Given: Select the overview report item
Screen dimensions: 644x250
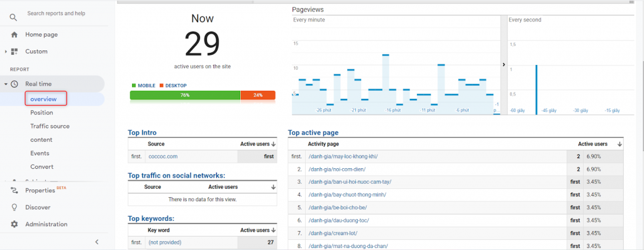Looking at the screenshot, I should (43, 99).
